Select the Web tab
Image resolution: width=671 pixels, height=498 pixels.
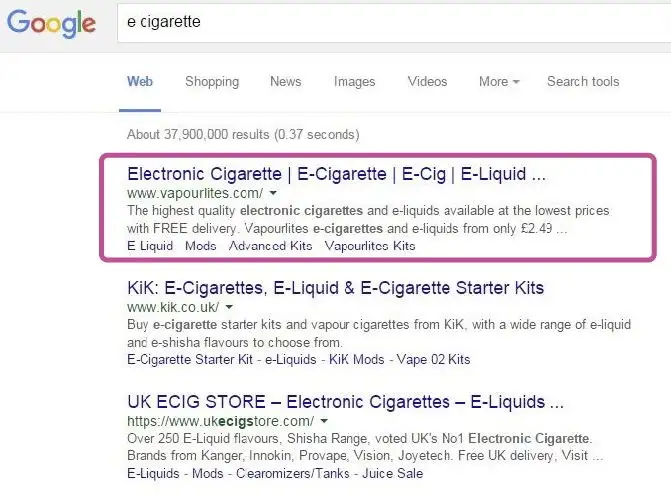click(140, 81)
